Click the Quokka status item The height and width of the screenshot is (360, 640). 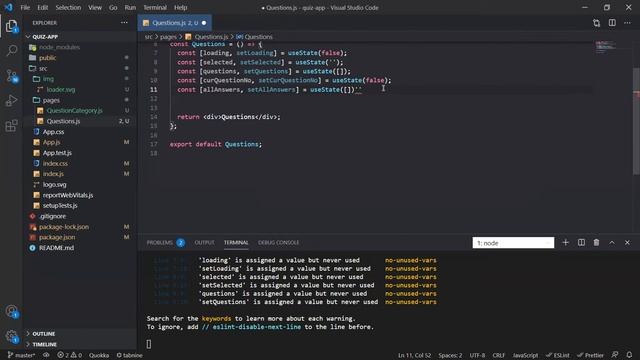tap(99, 355)
